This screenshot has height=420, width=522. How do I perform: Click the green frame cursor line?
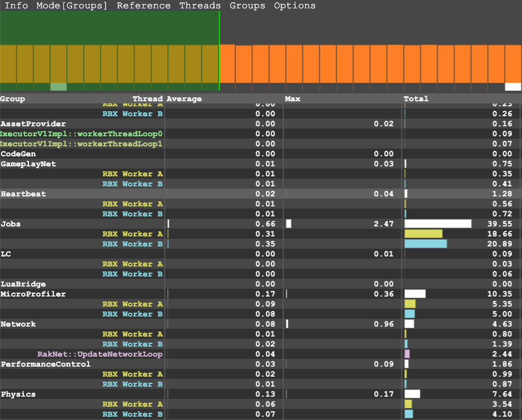219,51
